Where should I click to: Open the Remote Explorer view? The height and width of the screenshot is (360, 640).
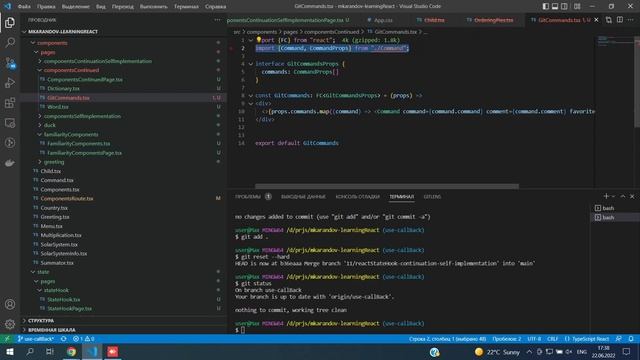pos(10,123)
